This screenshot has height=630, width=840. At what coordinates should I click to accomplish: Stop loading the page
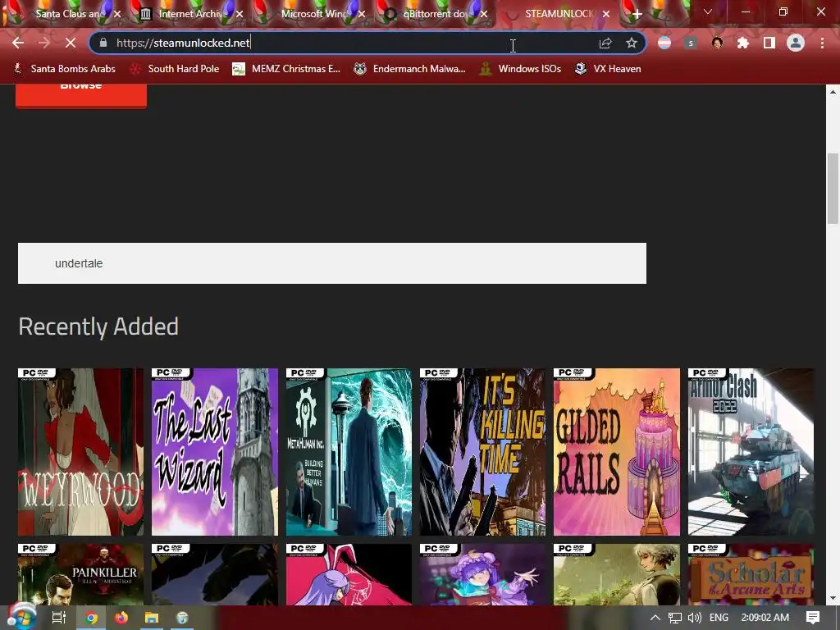71,43
